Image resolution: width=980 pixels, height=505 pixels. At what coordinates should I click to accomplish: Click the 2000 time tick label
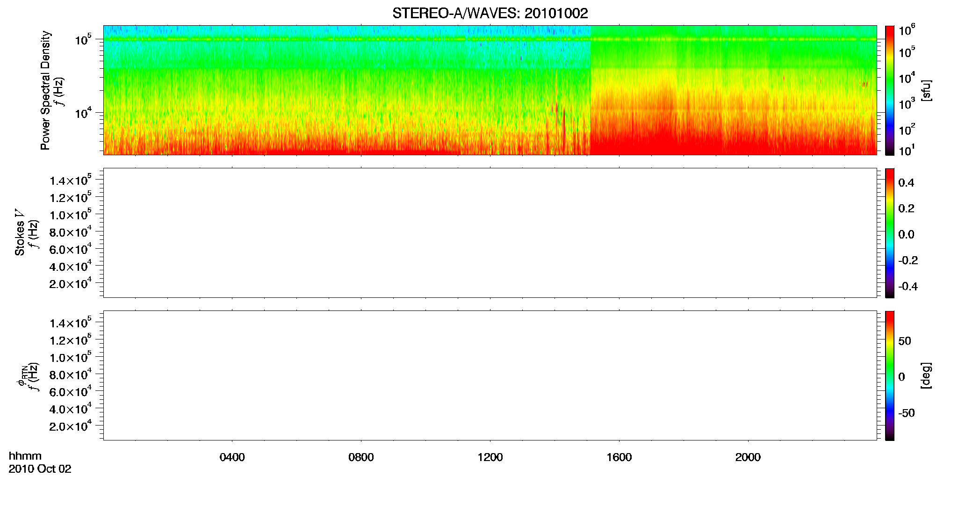point(748,457)
